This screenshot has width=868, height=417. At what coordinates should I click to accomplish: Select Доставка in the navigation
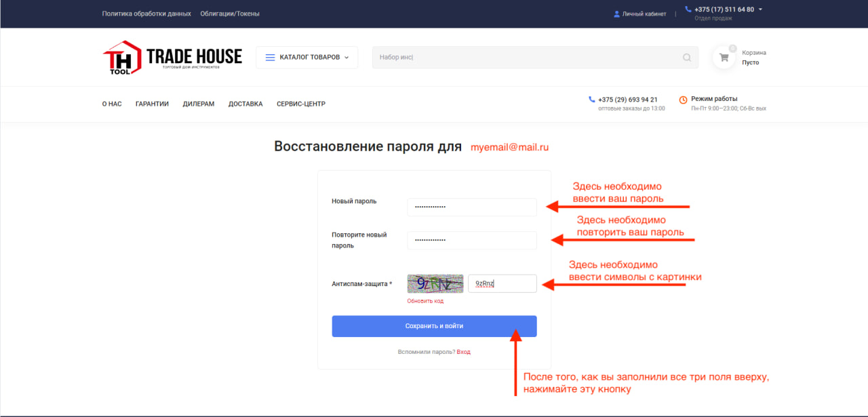click(x=245, y=104)
